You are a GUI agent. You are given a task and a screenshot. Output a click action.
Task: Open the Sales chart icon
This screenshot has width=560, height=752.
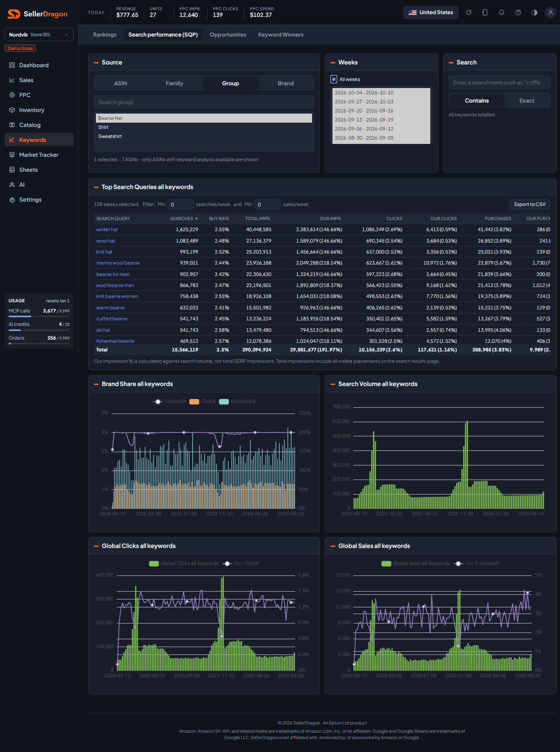(x=12, y=80)
